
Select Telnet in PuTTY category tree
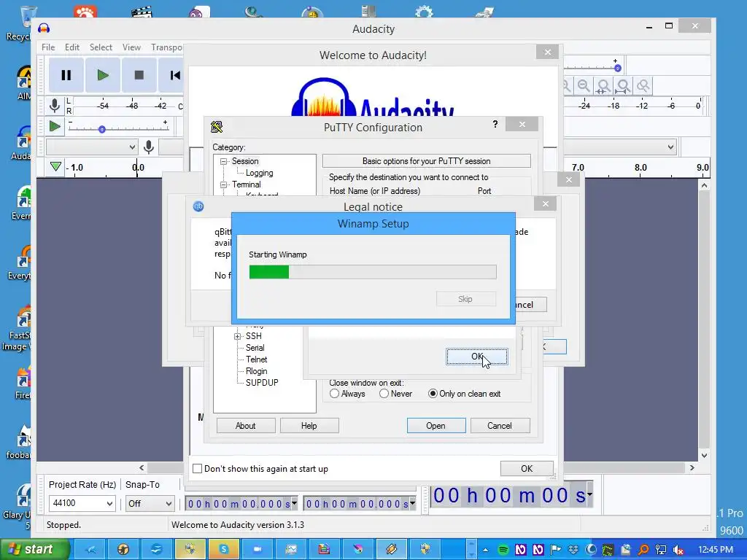coord(256,359)
